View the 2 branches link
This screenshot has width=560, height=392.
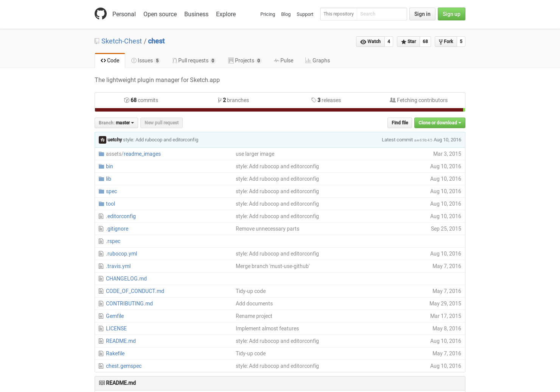233,100
